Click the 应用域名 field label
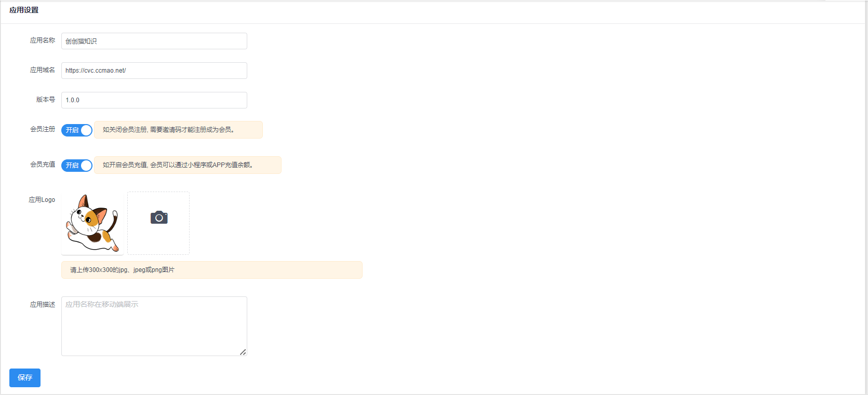The image size is (868, 395). [43, 70]
